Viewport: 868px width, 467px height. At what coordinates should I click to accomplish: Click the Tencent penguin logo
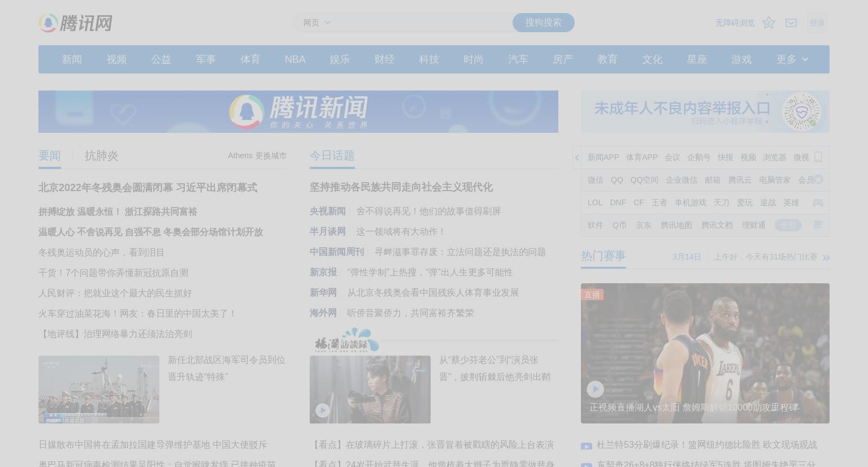75,23
